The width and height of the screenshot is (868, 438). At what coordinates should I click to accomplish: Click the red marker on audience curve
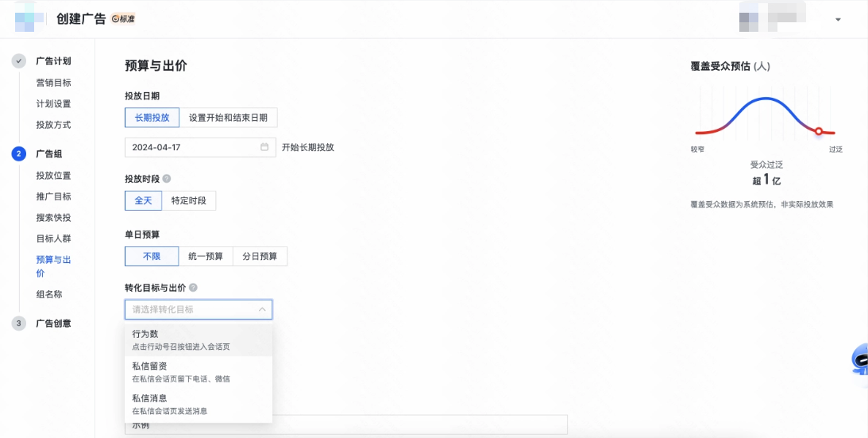(819, 131)
